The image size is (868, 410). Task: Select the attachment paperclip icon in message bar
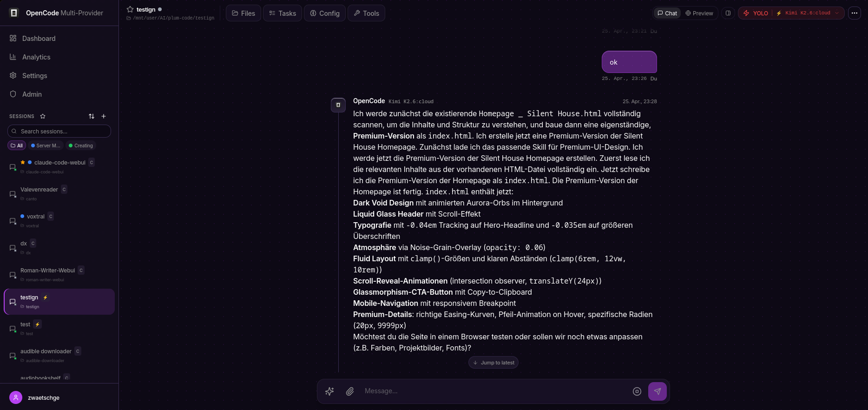[350, 391]
